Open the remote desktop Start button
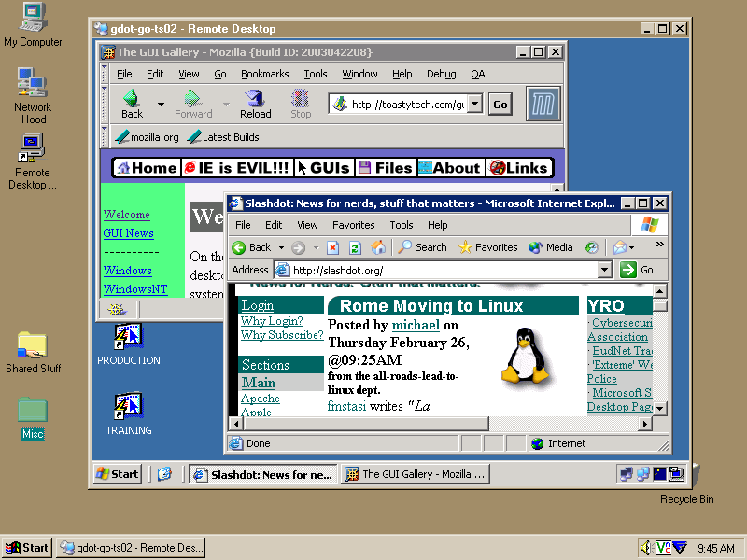Viewport: 747px width, 560px height. [118, 474]
